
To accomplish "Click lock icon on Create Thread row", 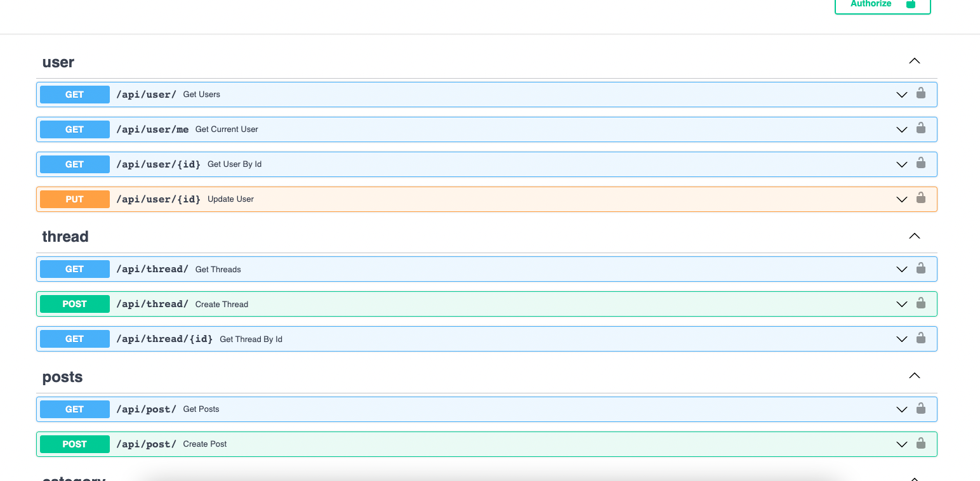I will [920, 303].
